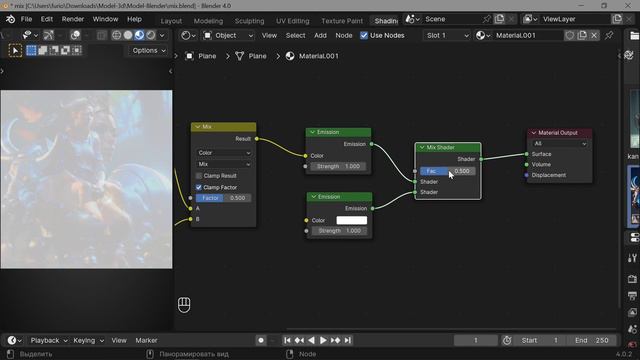Open the Edit menu
The width and height of the screenshot is (640, 360).
coord(47,19)
